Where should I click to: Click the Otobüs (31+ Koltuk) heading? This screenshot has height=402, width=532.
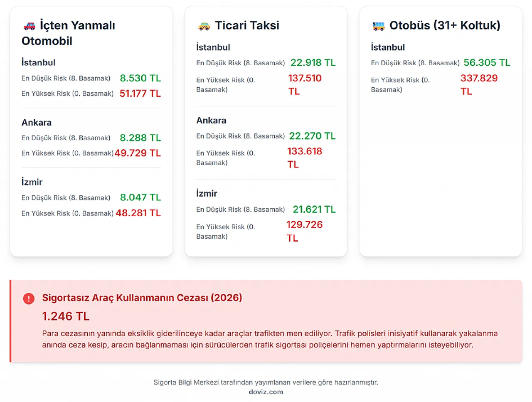click(x=445, y=25)
